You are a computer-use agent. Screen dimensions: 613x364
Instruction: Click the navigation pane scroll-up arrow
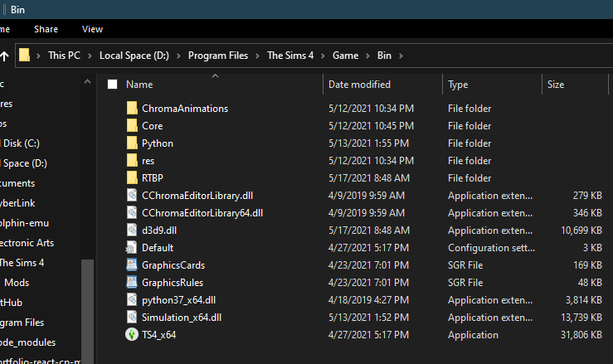[x=88, y=82]
